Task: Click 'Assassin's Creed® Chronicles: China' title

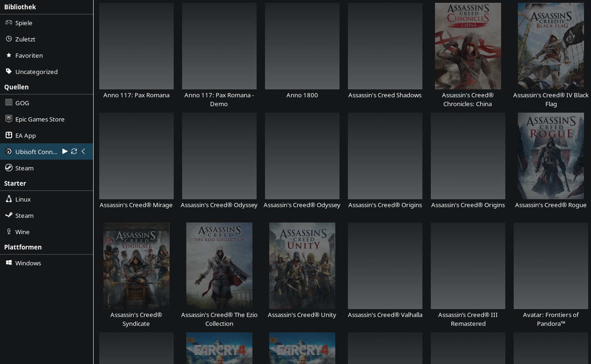Action: pyautogui.click(x=468, y=99)
